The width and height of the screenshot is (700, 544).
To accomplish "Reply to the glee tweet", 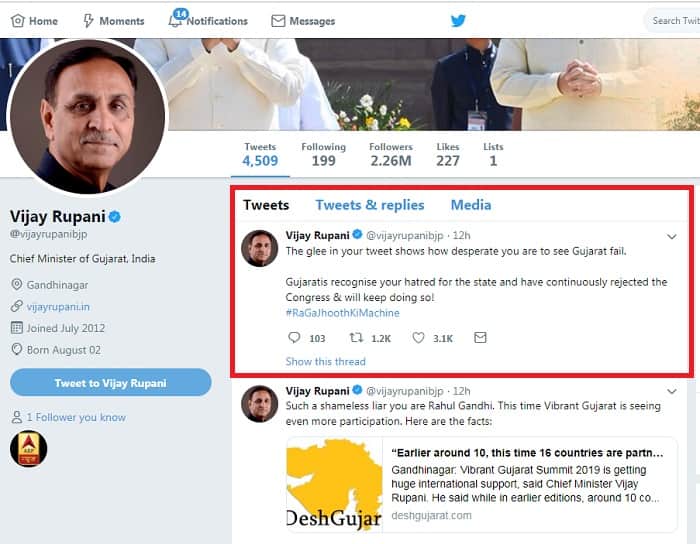I will [294, 338].
